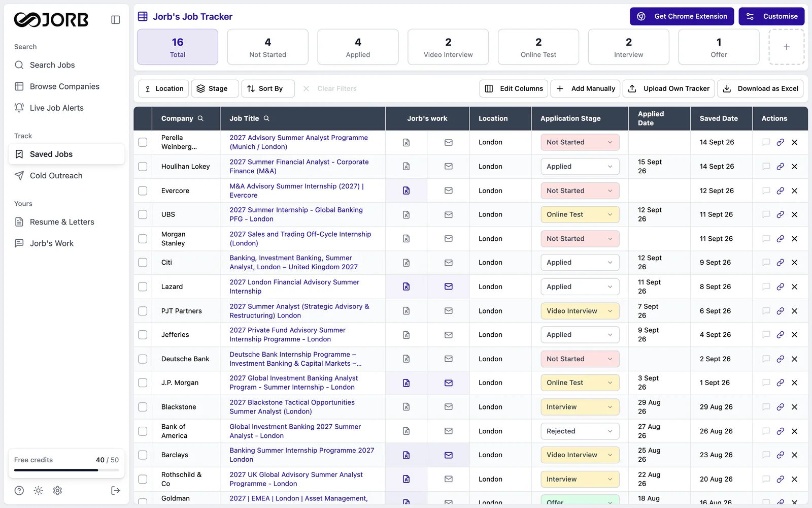Remove the Blackstone job with X icon
The image size is (812, 508).
pyautogui.click(x=795, y=407)
